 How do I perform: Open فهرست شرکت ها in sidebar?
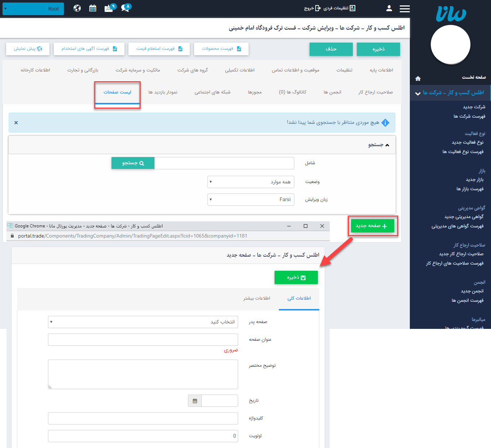tap(469, 116)
